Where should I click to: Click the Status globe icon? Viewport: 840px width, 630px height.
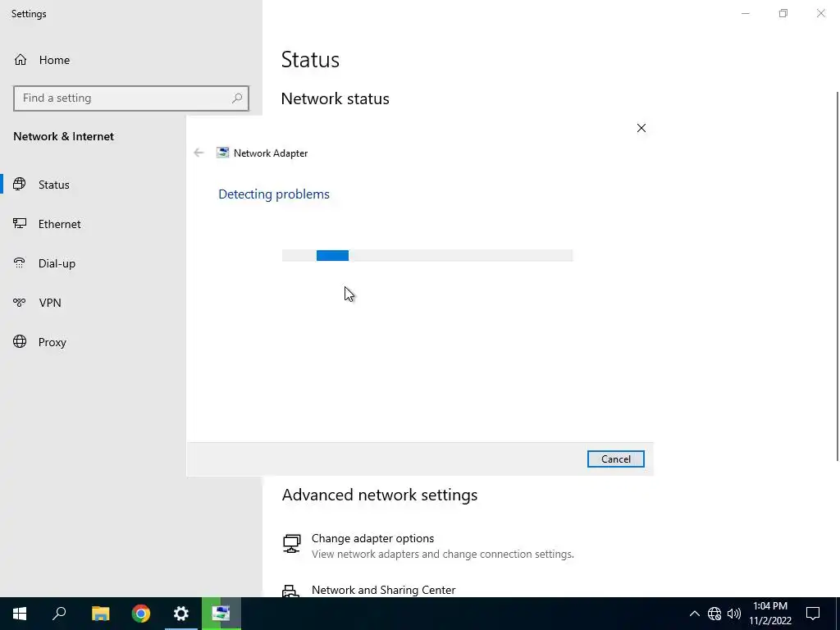click(x=20, y=185)
